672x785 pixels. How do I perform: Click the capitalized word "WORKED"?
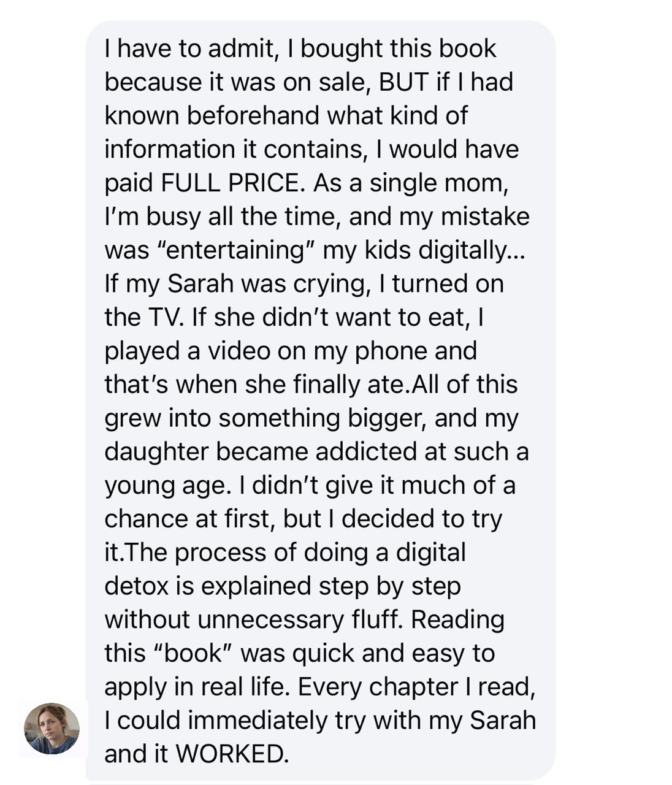pos(231,754)
